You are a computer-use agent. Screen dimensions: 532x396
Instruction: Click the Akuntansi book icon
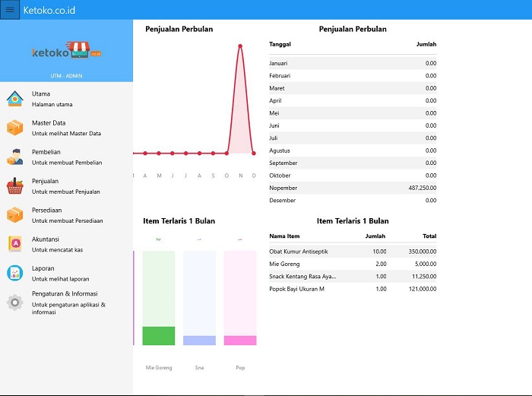pyautogui.click(x=14, y=244)
